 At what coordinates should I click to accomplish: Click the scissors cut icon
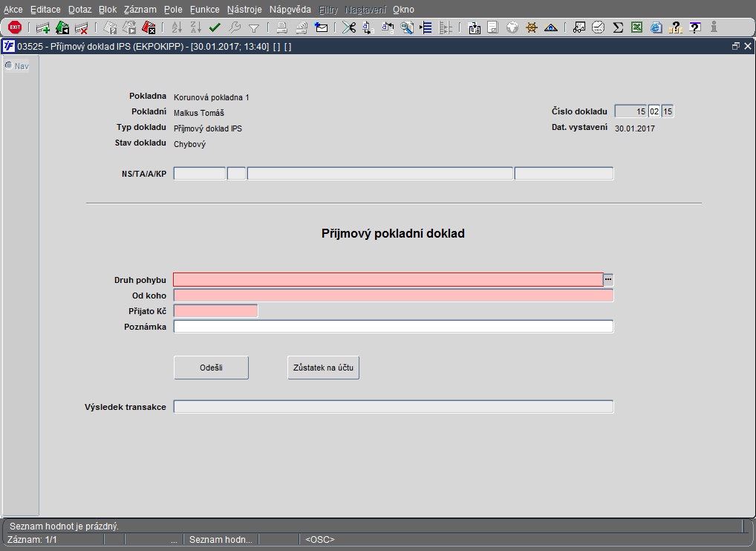(348, 28)
